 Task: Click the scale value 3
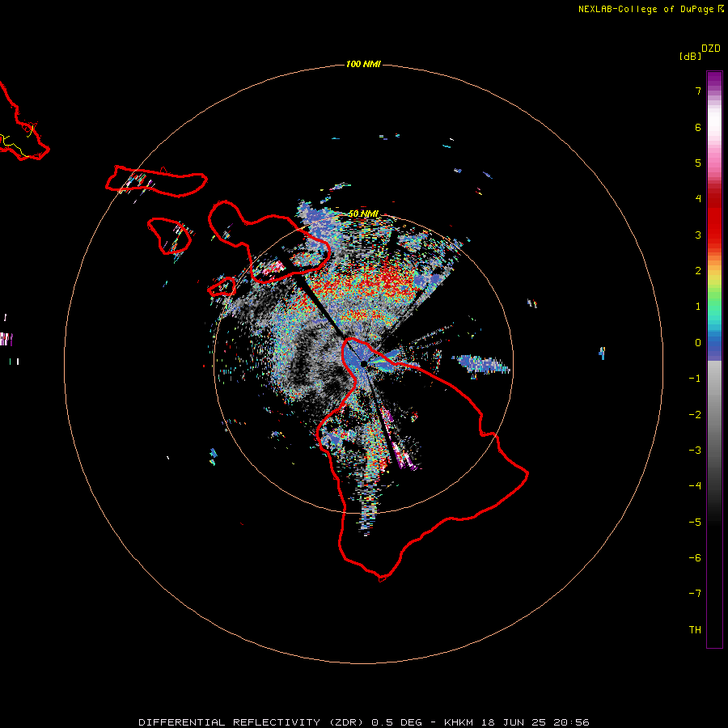pos(698,235)
